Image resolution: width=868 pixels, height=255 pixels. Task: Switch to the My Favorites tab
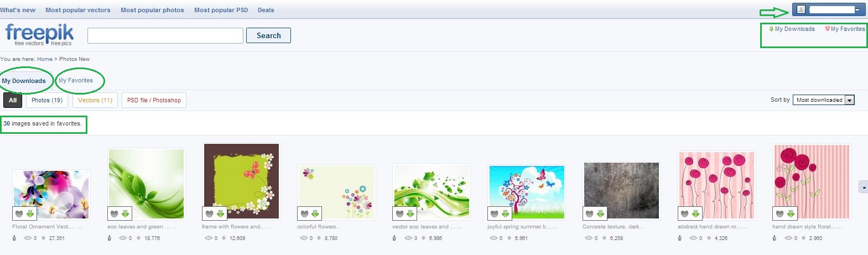click(76, 80)
